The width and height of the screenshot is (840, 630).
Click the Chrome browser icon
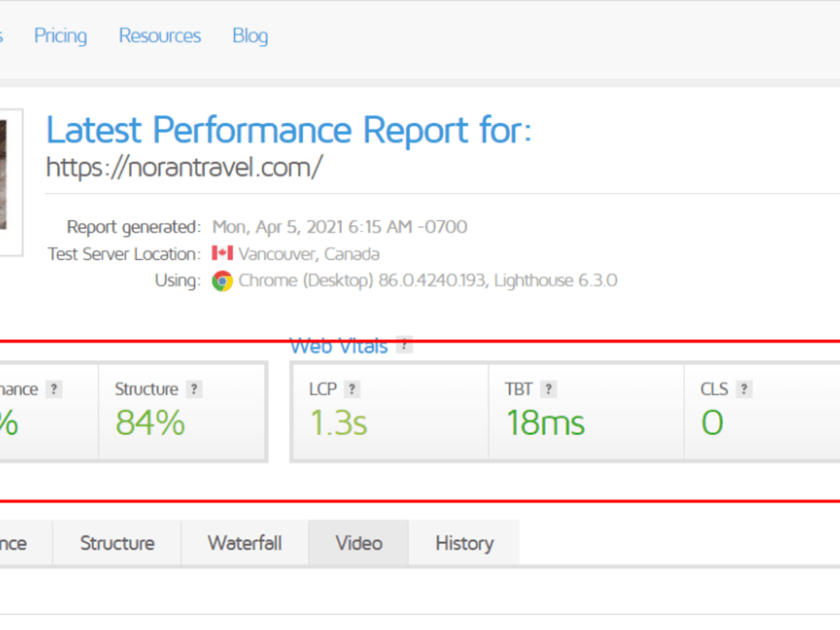(x=222, y=281)
